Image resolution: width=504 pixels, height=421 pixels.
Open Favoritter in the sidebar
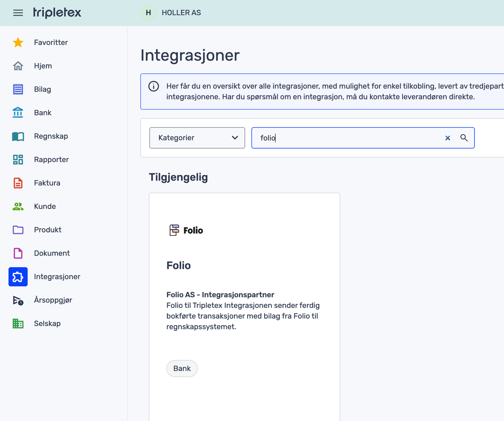coord(51,43)
